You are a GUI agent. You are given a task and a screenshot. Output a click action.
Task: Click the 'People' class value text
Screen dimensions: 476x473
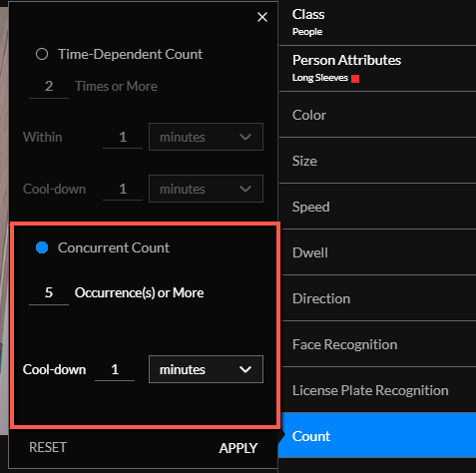point(307,32)
